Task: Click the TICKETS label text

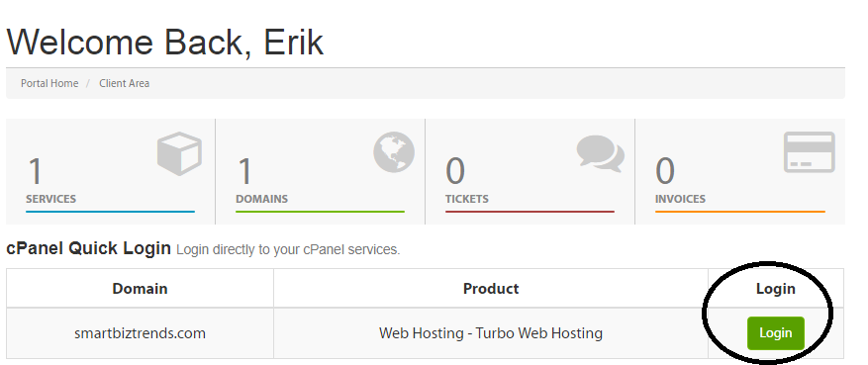Action: tap(467, 199)
